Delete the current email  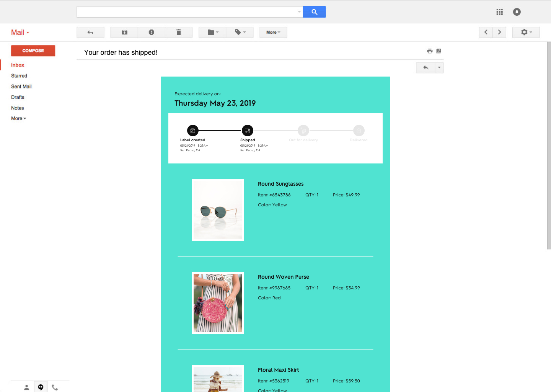(x=179, y=32)
